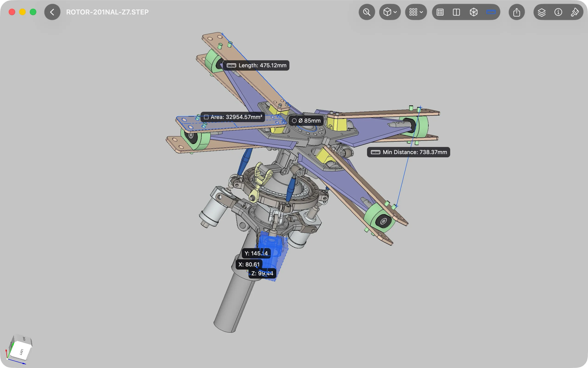Click the pin icon in toolbar
This screenshot has width=588, height=368.
(574, 12)
